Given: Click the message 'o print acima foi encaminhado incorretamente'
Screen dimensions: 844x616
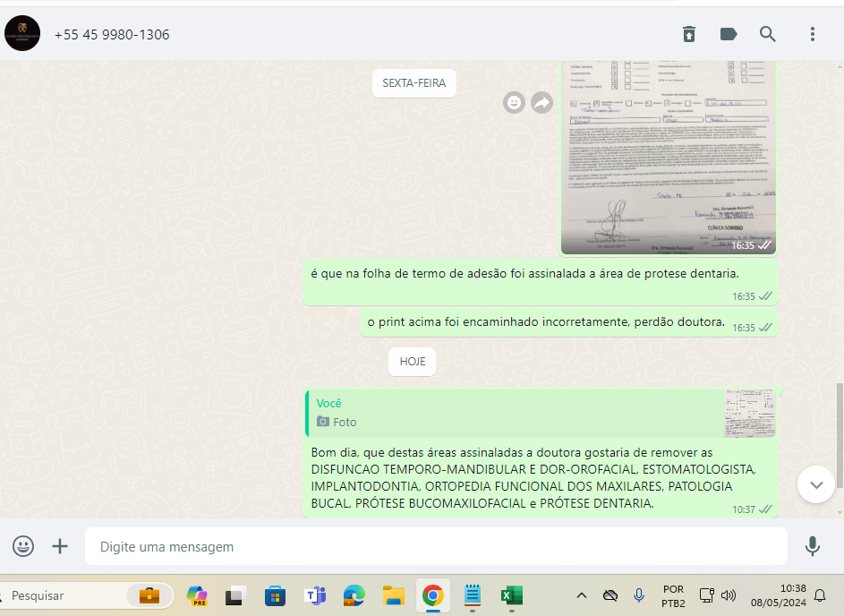Looking at the screenshot, I should coord(569,322).
